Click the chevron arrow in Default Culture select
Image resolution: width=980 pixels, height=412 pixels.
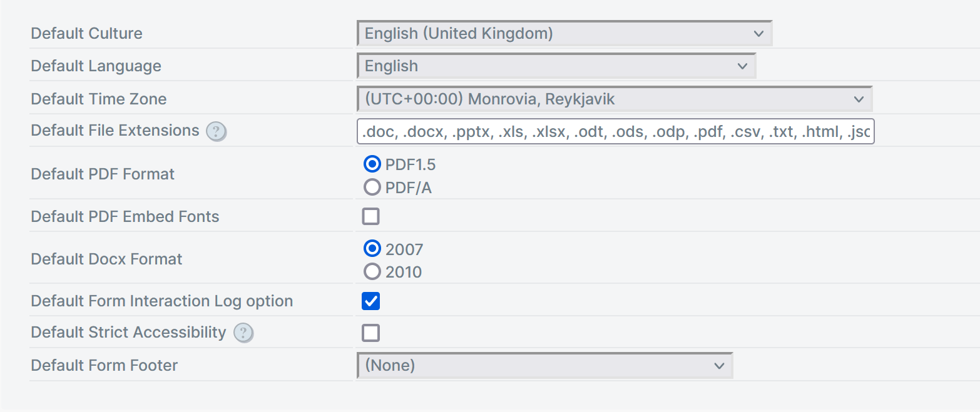[758, 34]
